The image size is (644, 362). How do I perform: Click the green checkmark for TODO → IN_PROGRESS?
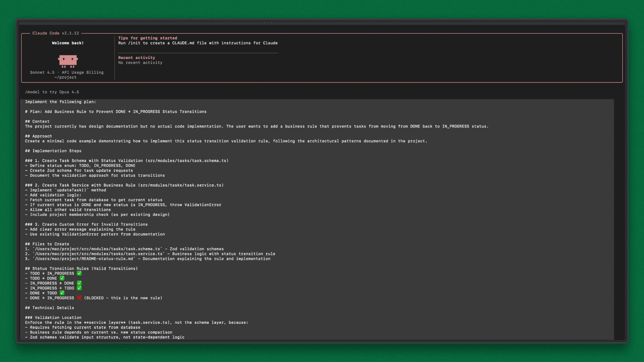(x=79, y=273)
